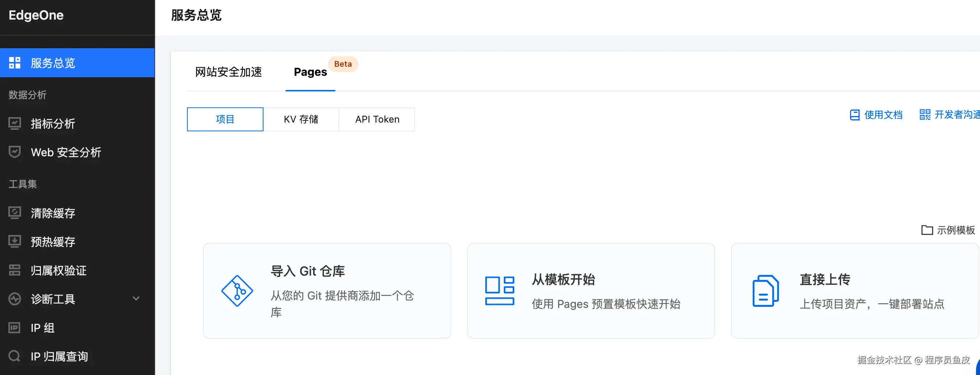
Task: Click the text 使用 Pages 预置模板快速开始
Action: [606, 304]
